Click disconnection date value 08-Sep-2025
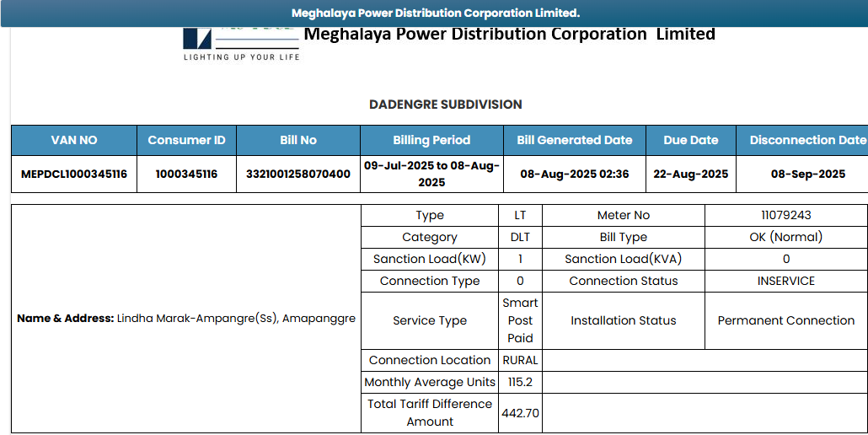 pos(808,175)
